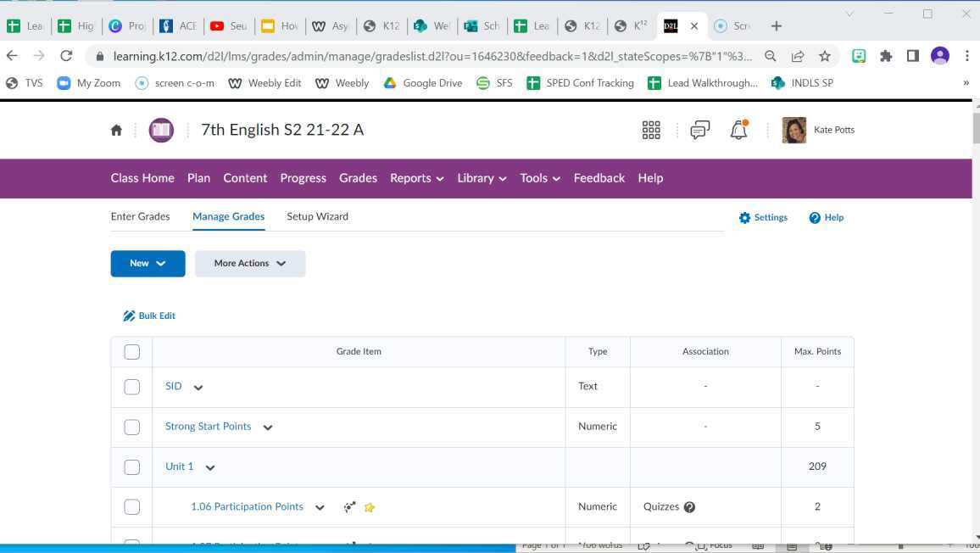The width and height of the screenshot is (980, 553).
Task: Open the Reports menu in the navbar
Action: [x=415, y=178]
